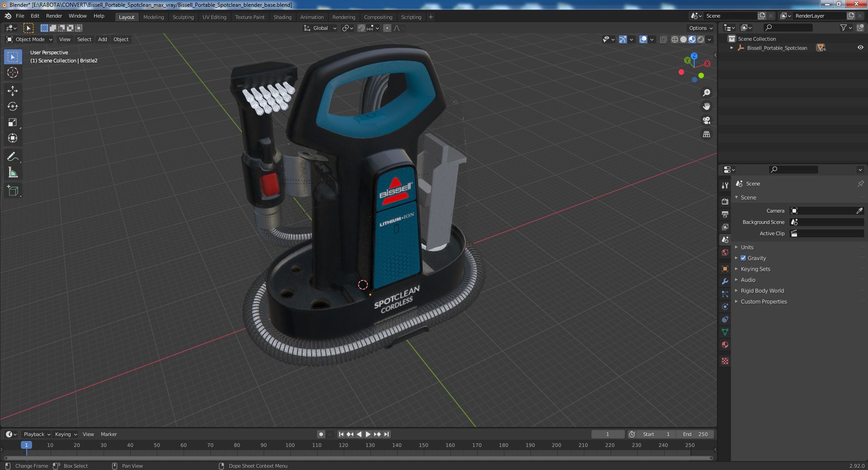
Task: Click the Camera field in Scene panel
Action: (827, 211)
